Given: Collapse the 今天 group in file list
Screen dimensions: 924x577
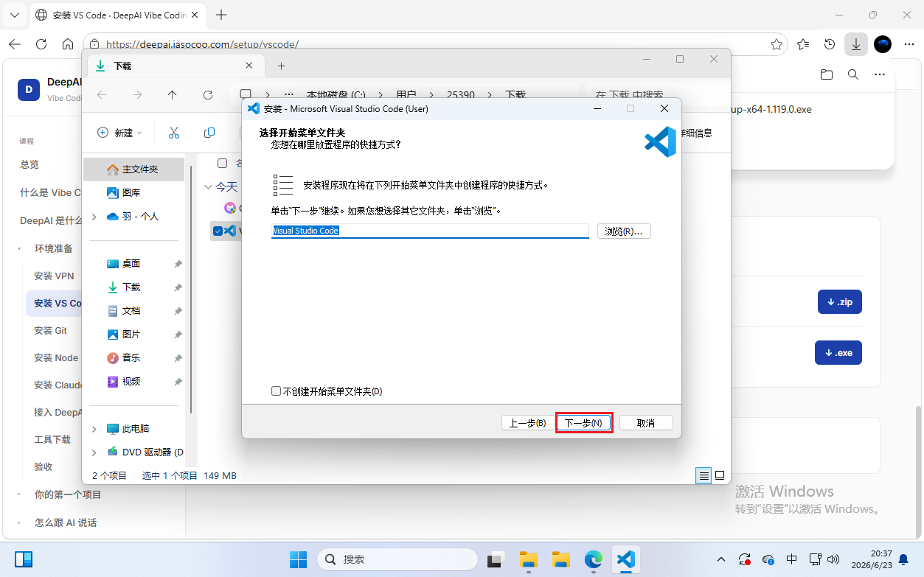Looking at the screenshot, I should click(208, 187).
